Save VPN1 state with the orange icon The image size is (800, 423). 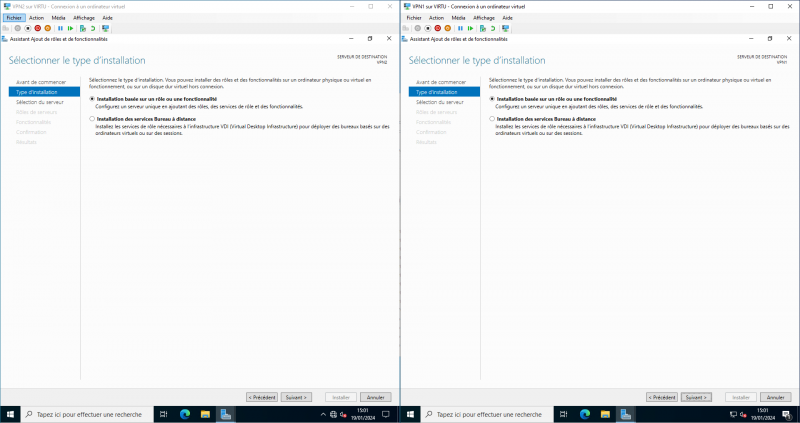click(447, 29)
